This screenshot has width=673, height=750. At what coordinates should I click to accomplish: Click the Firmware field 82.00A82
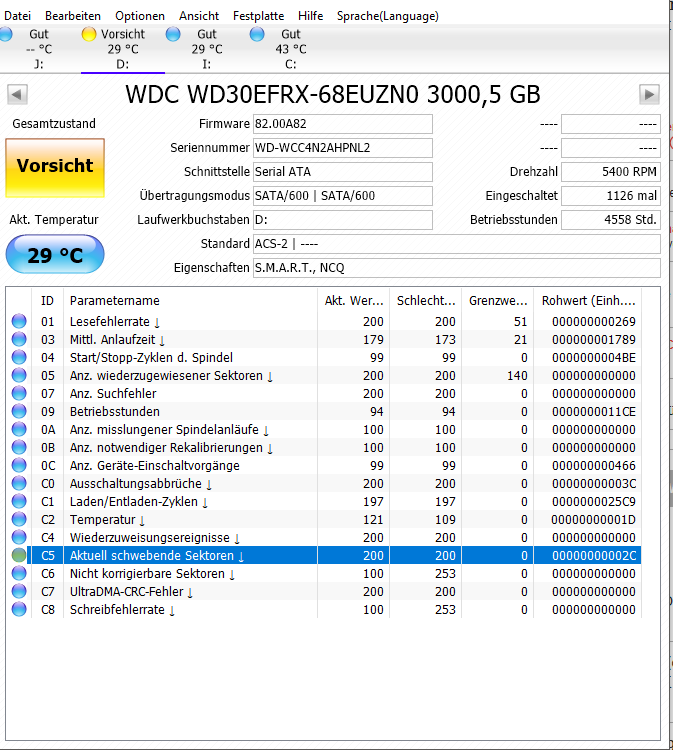pyautogui.click(x=342, y=124)
